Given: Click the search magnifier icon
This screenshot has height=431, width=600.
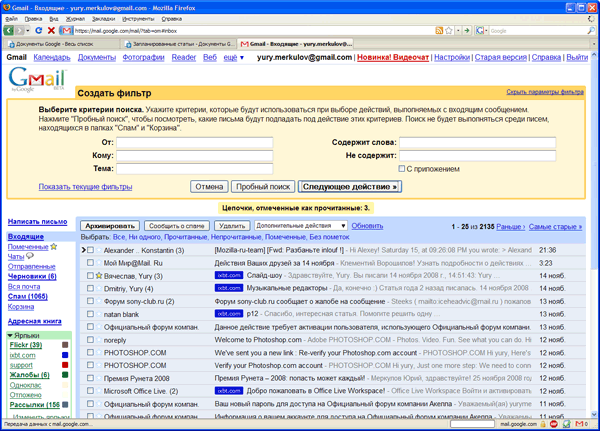Looking at the screenshot, I should [x=591, y=30].
